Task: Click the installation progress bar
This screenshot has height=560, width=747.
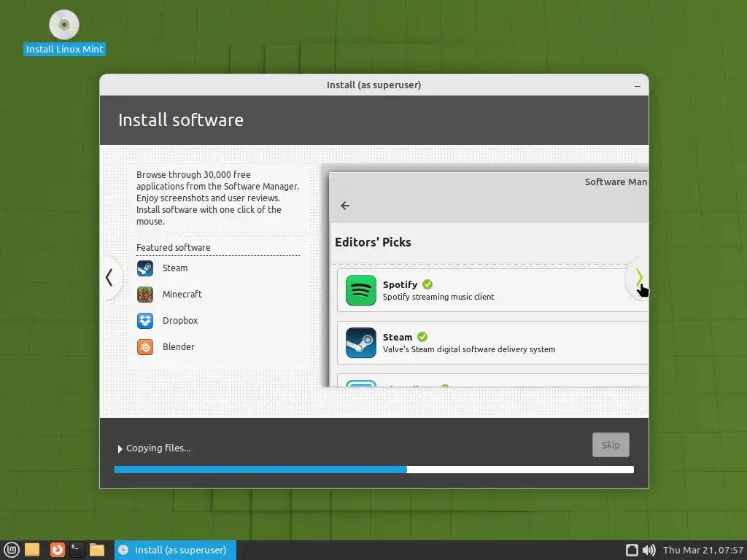Action: coord(374,470)
